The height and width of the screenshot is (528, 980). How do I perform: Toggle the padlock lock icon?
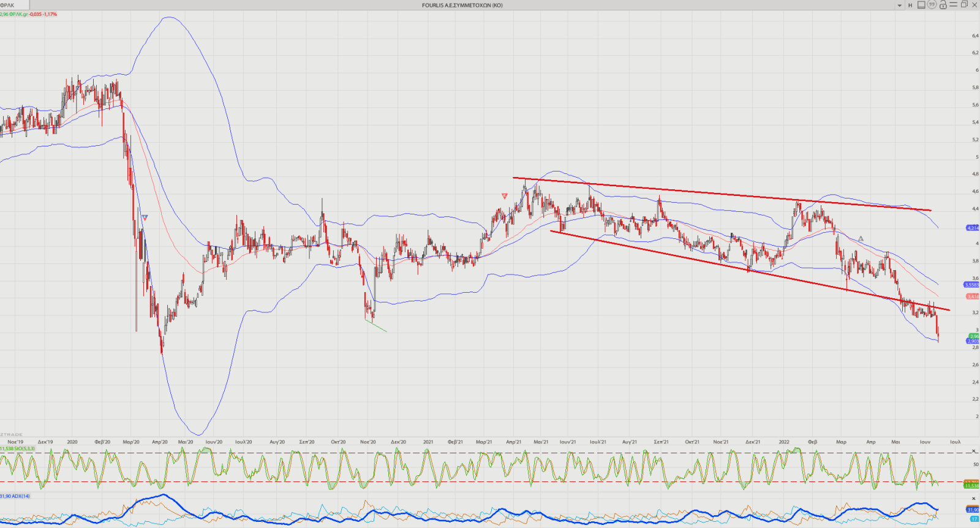tap(943, 5)
